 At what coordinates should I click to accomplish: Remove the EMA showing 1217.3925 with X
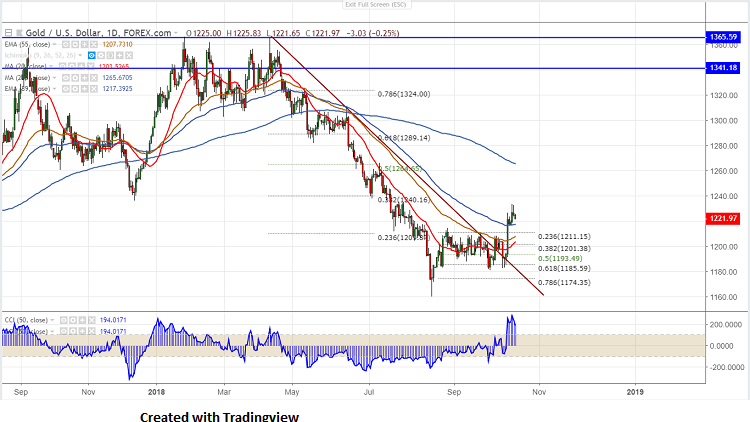click(x=94, y=89)
